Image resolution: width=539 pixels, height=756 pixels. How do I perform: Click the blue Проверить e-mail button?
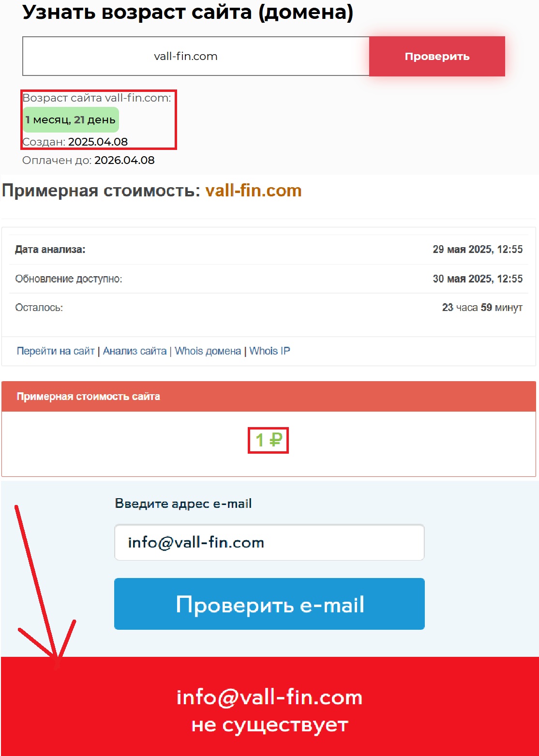coord(269,604)
